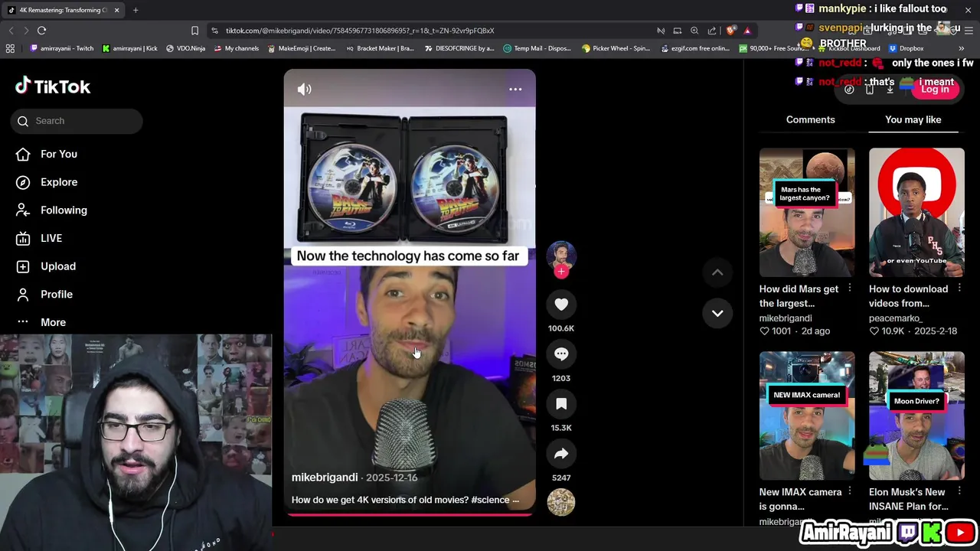Click the bookmark page icon by address bar
The height and width of the screenshot is (551, 980).
194,31
